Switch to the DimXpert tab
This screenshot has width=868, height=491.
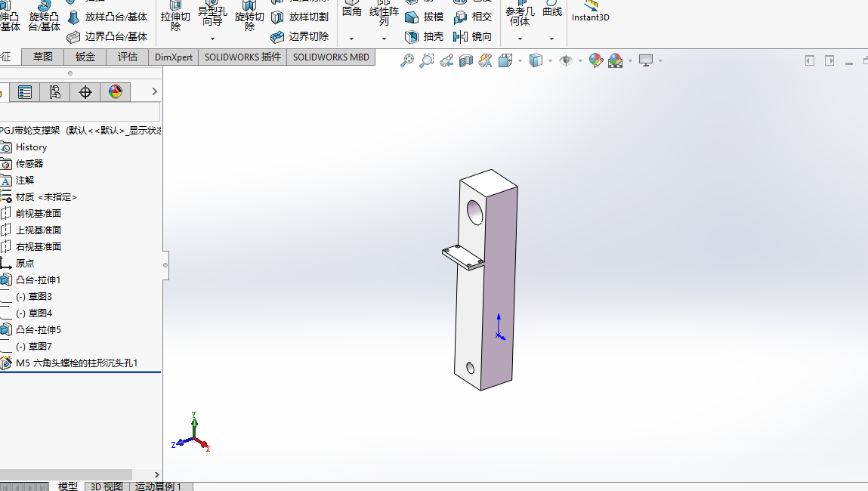point(173,57)
